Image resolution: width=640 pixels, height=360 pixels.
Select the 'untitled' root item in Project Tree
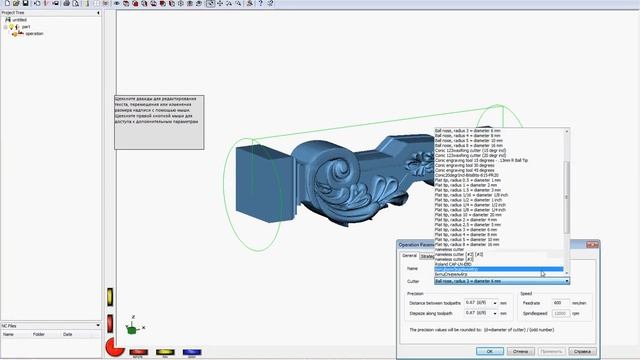coord(19,20)
